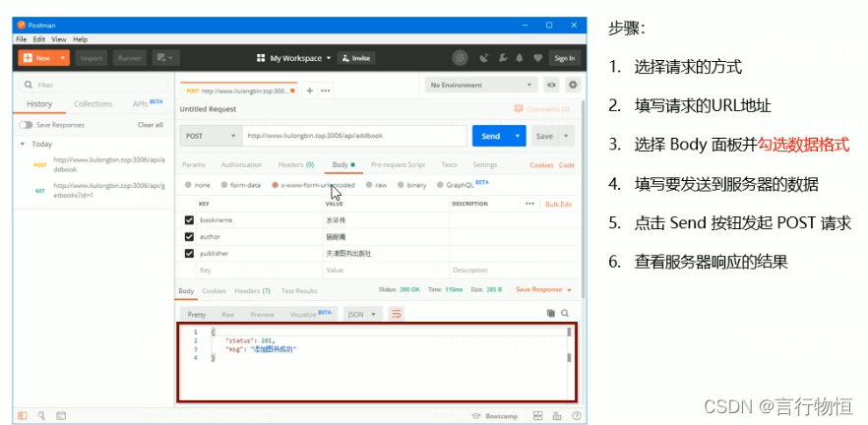Open the satellite capture requests icon
Viewport: 868px width, 425px height.
(x=484, y=58)
